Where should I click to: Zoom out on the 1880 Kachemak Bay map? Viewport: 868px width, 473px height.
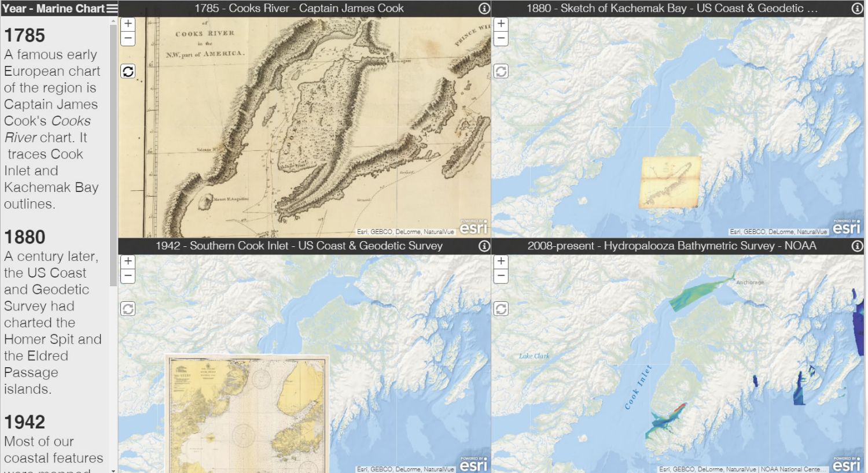tap(501, 39)
